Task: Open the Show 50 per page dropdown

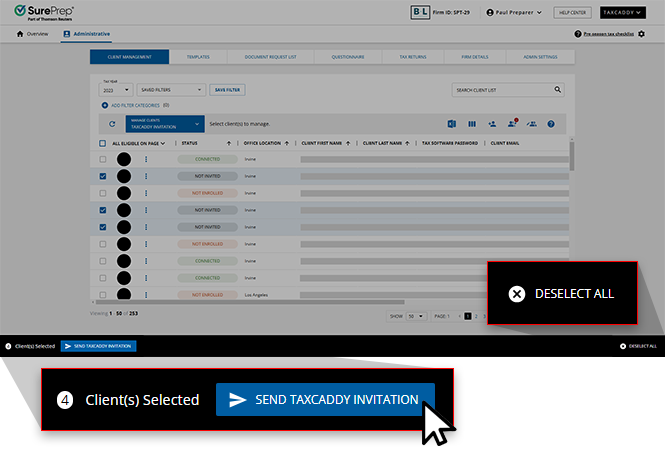Action: click(x=415, y=316)
